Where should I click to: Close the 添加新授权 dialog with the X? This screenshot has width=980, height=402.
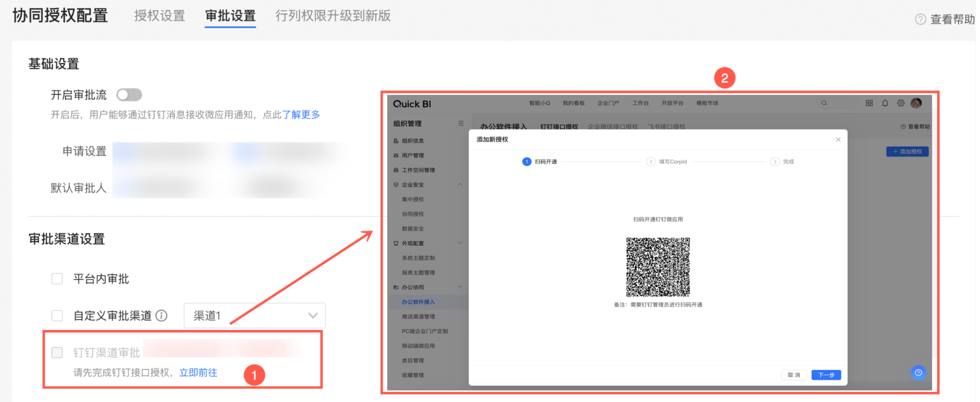pyautogui.click(x=838, y=140)
